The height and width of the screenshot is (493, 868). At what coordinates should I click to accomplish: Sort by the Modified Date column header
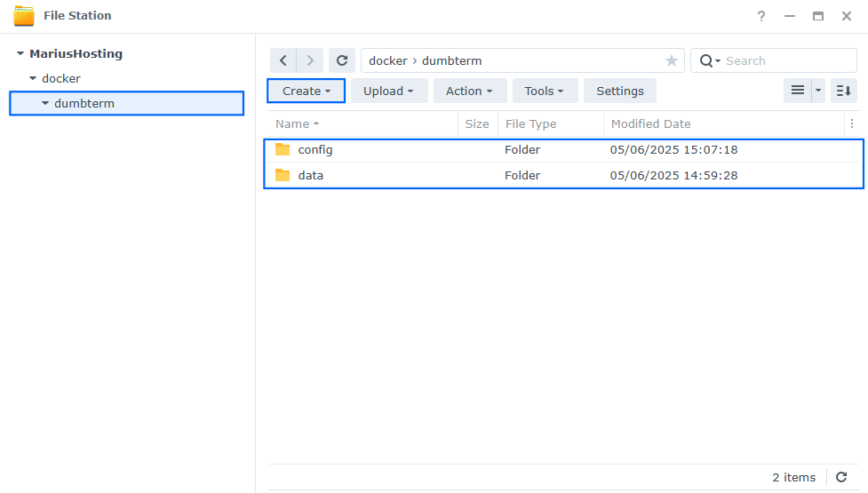click(x=723, y=124)
